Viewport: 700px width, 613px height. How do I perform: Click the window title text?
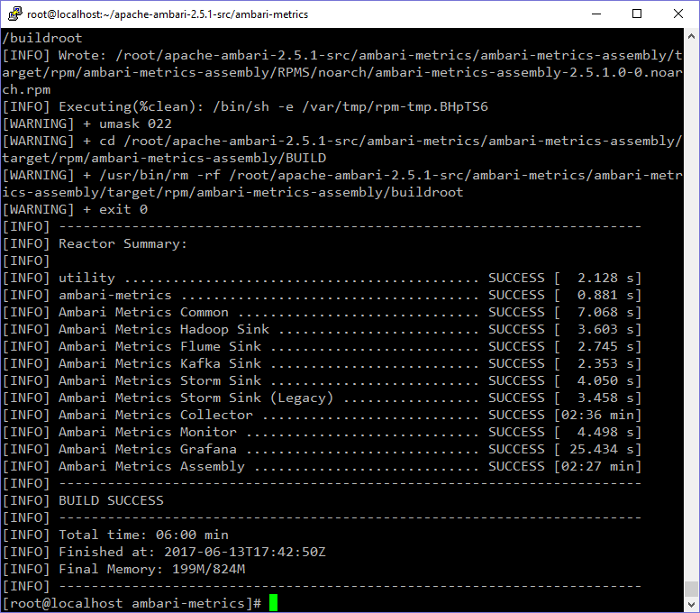[168, 14]
